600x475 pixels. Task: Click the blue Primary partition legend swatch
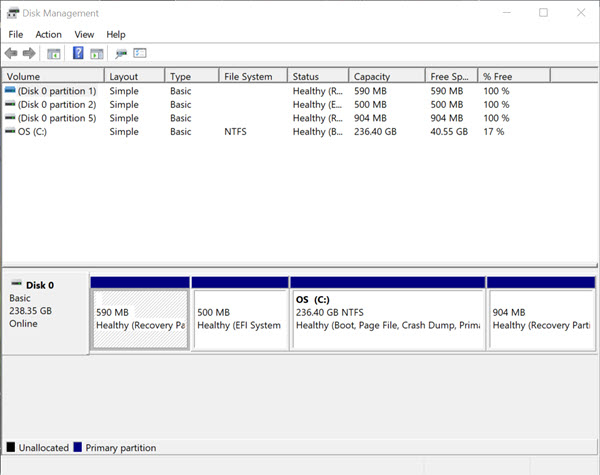pyautogui.click(x=77, y=448)
